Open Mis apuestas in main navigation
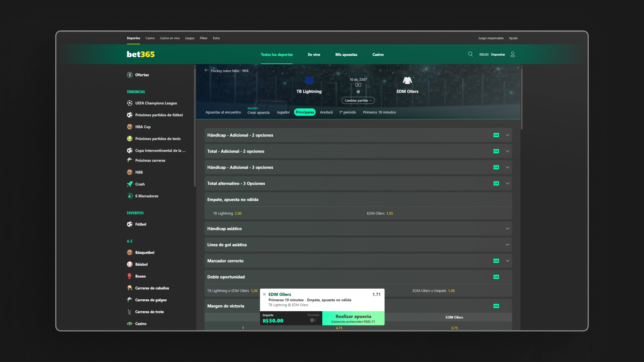The width and height of the screenshot is (644, 362). pos(346,55)
